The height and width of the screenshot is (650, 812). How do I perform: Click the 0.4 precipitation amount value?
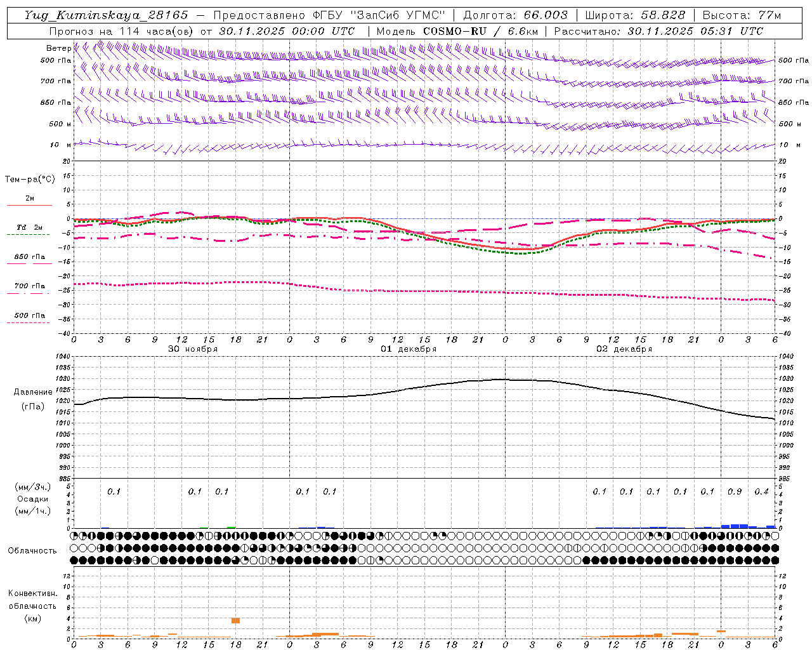coord(761,491)
